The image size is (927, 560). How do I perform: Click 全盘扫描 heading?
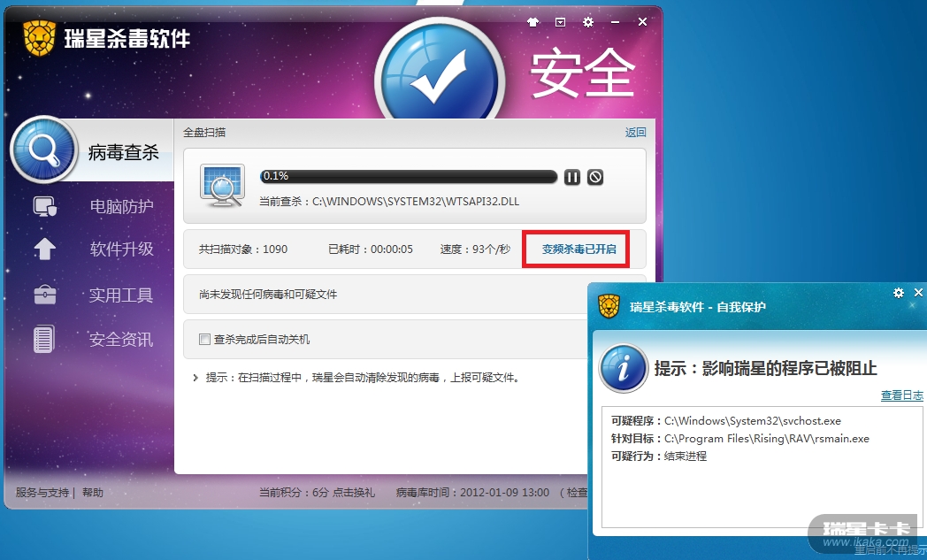[x=204, y=133]
